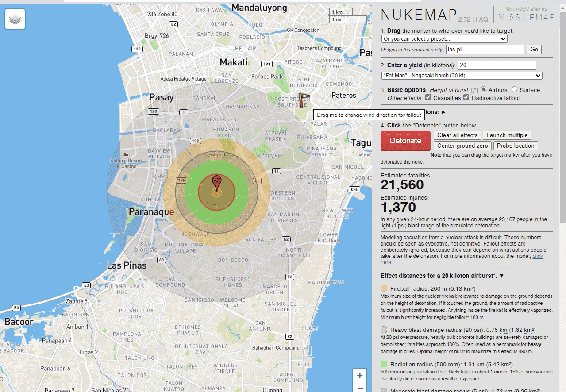Open the map layers control
566x392 pixels.
(15, 19)
